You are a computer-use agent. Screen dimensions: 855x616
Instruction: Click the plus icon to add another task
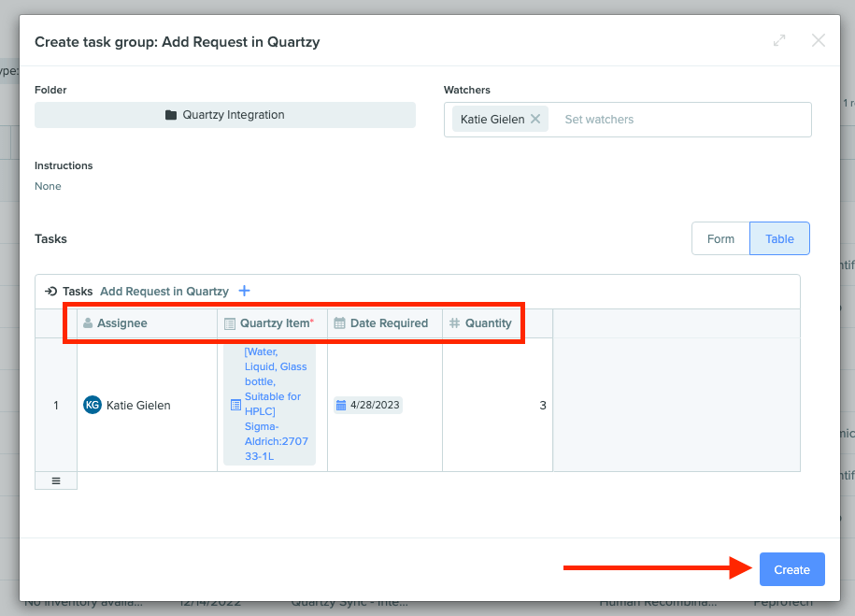click(244, 291)
